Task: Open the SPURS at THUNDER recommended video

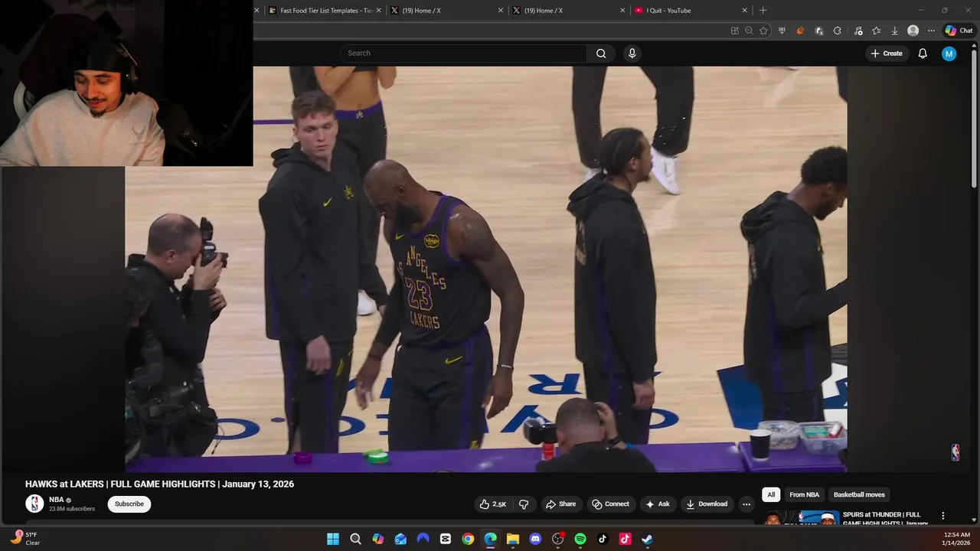Action: [846, 519]
